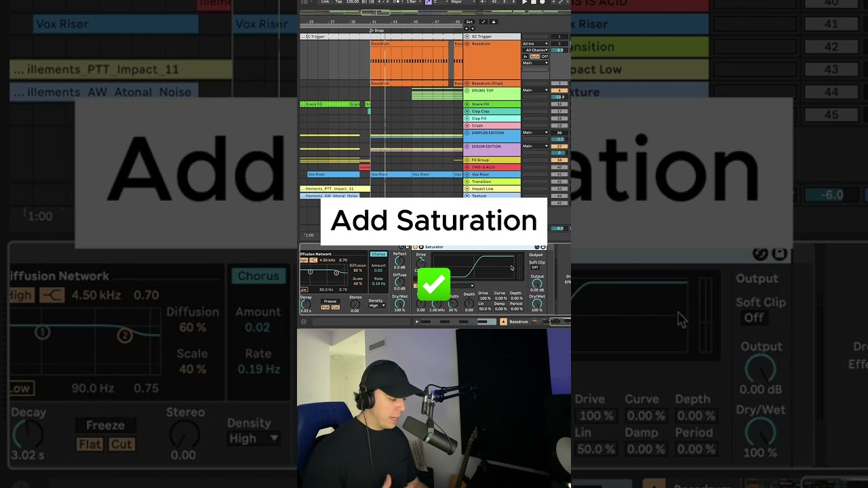The image size is (868, 488).
Task: Set Bassdrum monitoring to Off
Action: [545, 56]
